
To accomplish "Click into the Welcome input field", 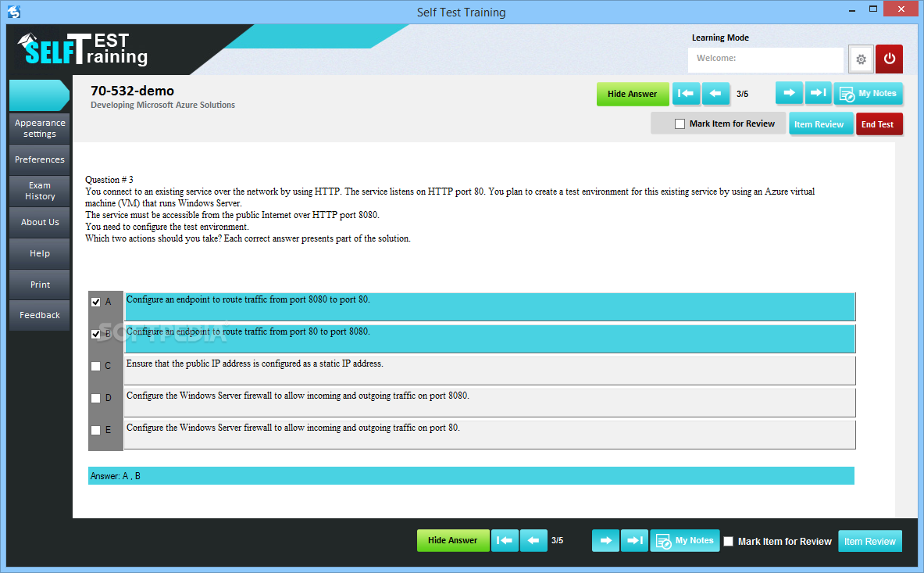I will pyautogui.click(x=765, y=59).
